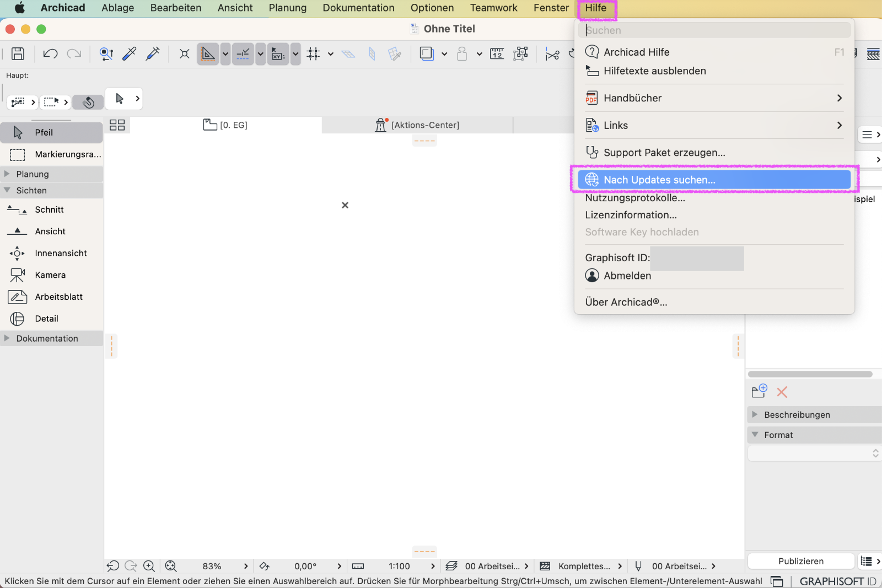Open the Links submenu
Viewport: 882px width, 588px height.
[x=714, y=125]
